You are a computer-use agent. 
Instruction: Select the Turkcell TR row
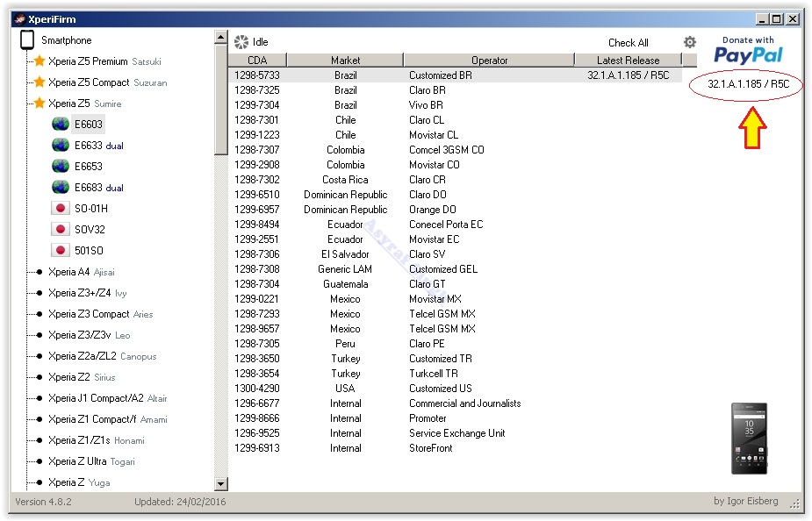coord(456,374)
